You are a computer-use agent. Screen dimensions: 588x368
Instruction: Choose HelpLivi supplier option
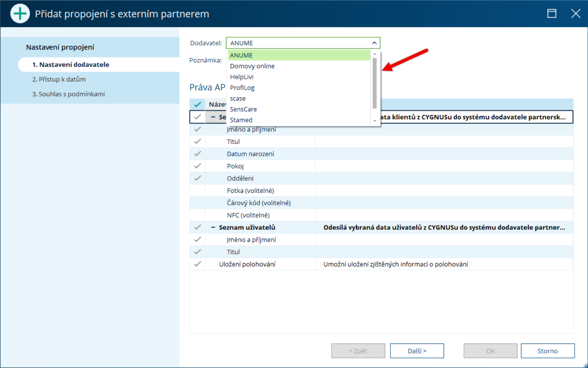pyautogui.click(x=299, y=77)
